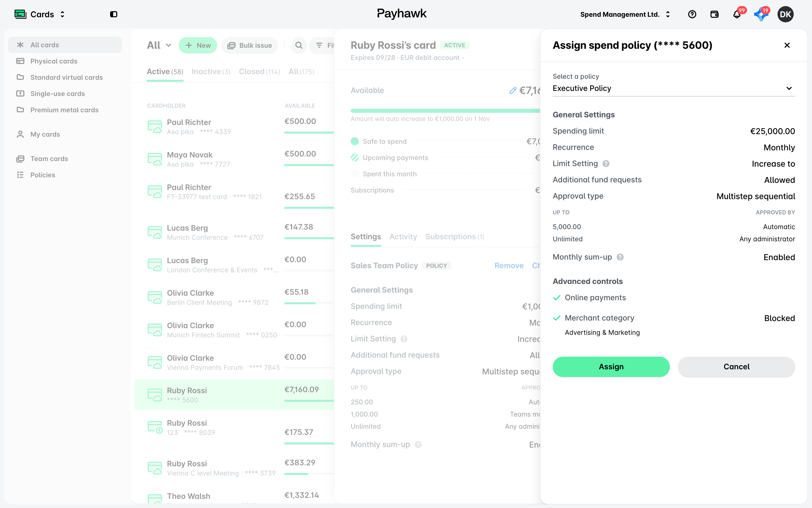Open the help question mark icon
Screen dimensions: 812x508
(692, 14)
